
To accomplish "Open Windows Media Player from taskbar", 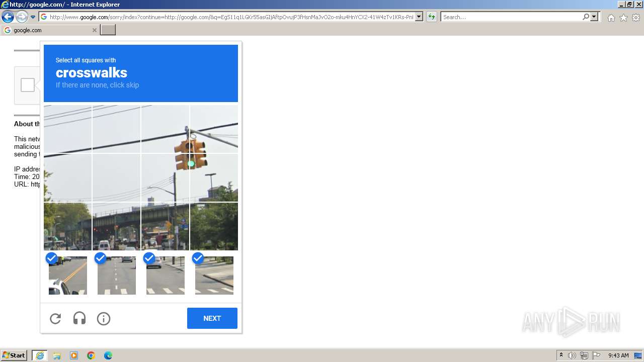I will coord(74,355).
